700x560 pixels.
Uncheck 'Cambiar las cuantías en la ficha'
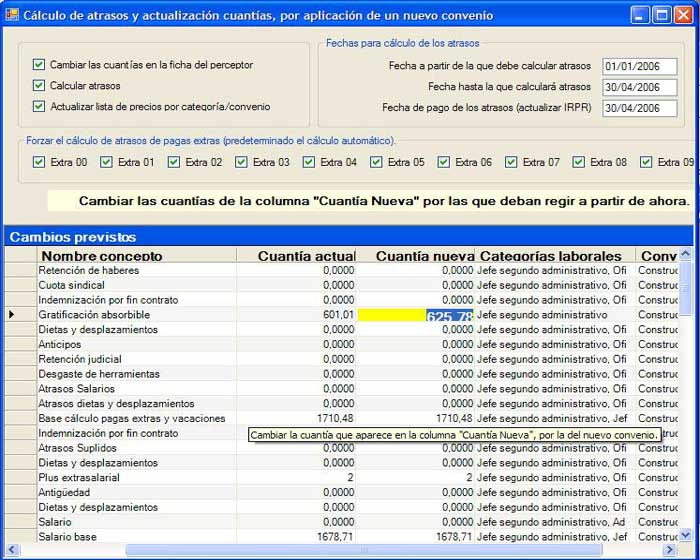(39, 65)
